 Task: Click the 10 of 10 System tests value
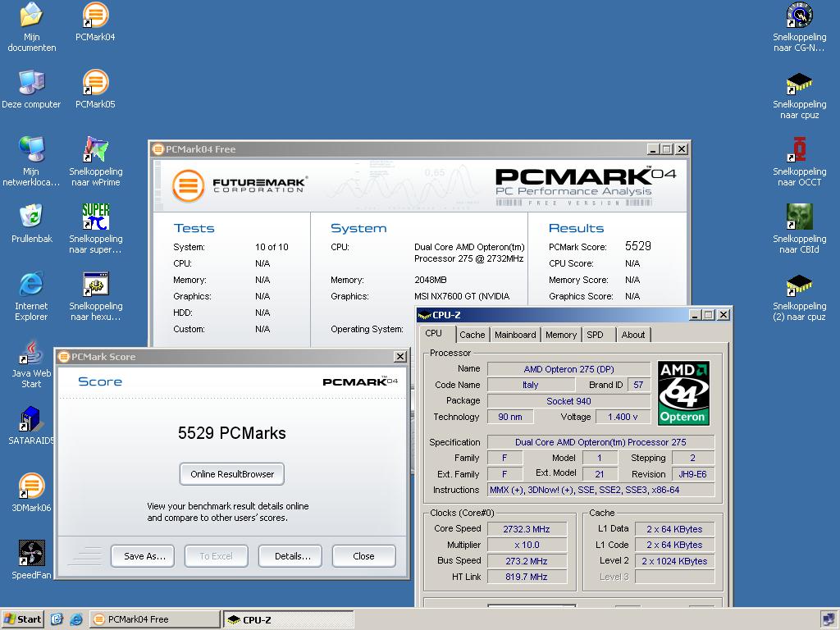click(272, 247)
